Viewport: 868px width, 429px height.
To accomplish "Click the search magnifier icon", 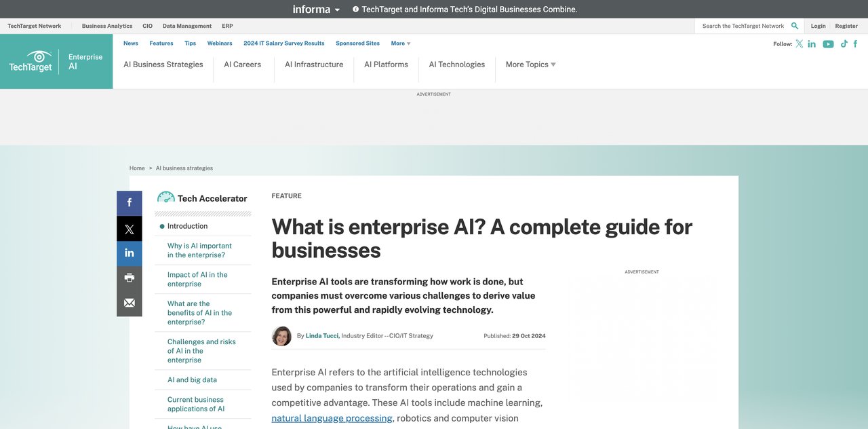I will pos(795,26).
